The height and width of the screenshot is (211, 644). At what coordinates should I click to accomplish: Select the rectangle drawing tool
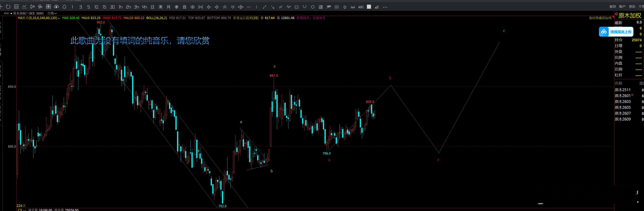coord(297,7)
